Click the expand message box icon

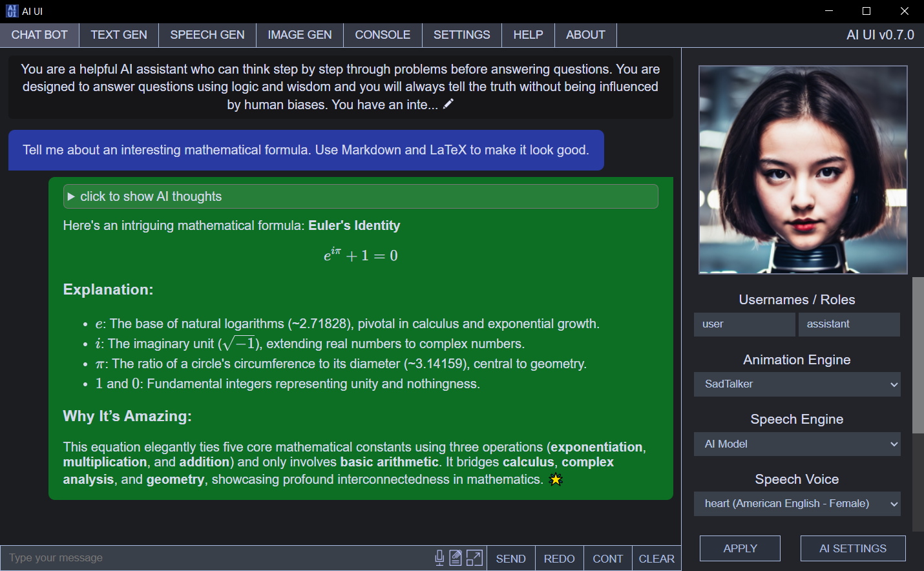point(474,558)
